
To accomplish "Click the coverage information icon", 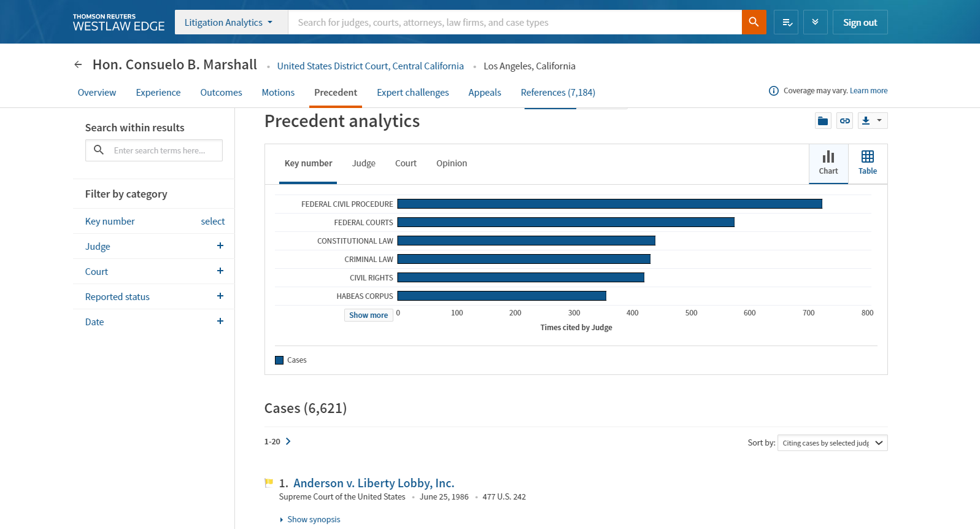I will 773,91.
